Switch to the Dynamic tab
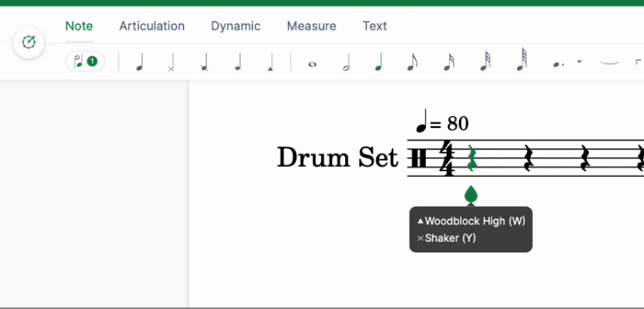644x309 pixels. [236, 26]
